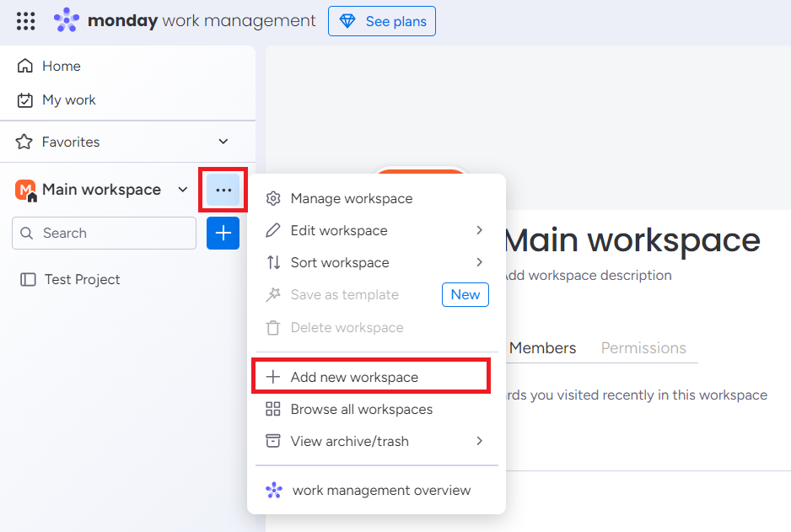
Task: Click the My work calendar icon
Action: click(24, 99)
